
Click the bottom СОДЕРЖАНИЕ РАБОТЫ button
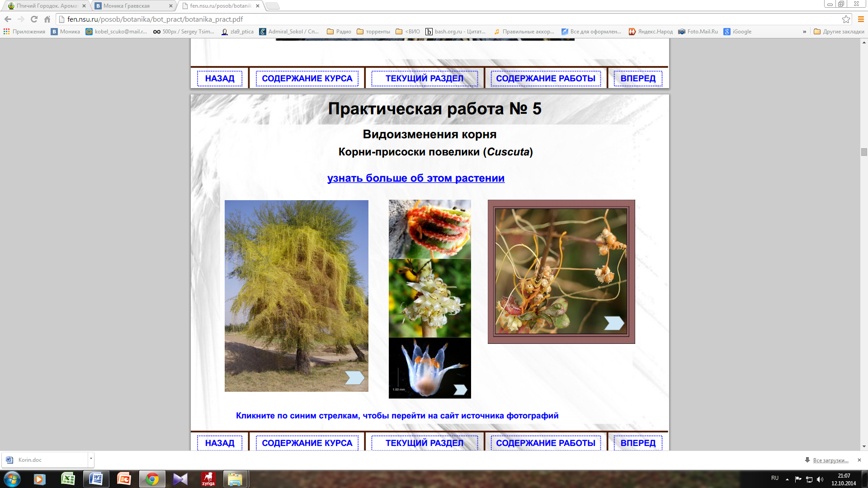[x=546, y=443]
